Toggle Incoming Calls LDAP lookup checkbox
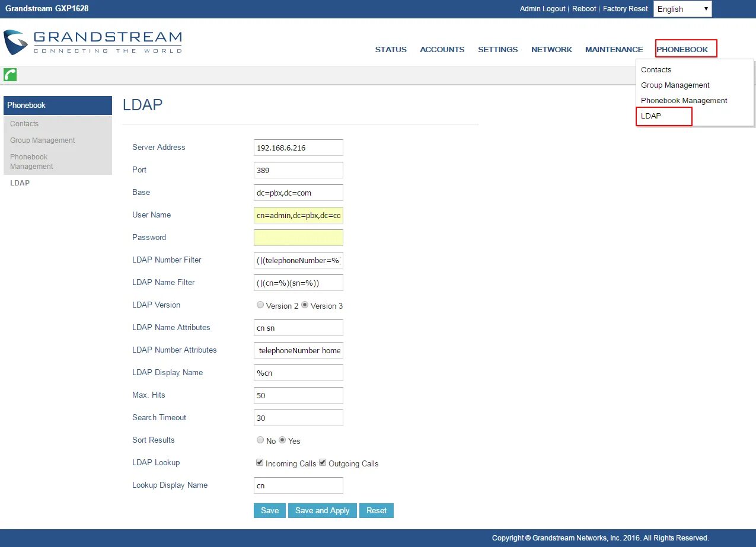756x547 pixels. tap(260, 463)
